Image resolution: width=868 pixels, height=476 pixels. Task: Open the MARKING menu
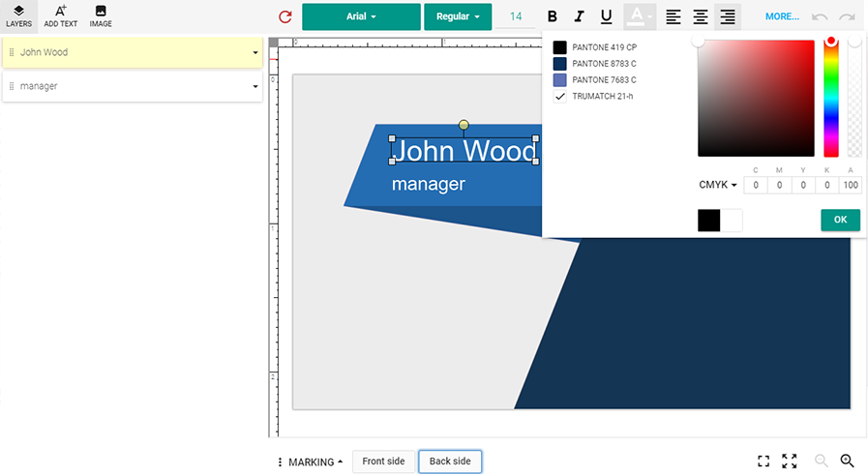[x=311, y=461]
